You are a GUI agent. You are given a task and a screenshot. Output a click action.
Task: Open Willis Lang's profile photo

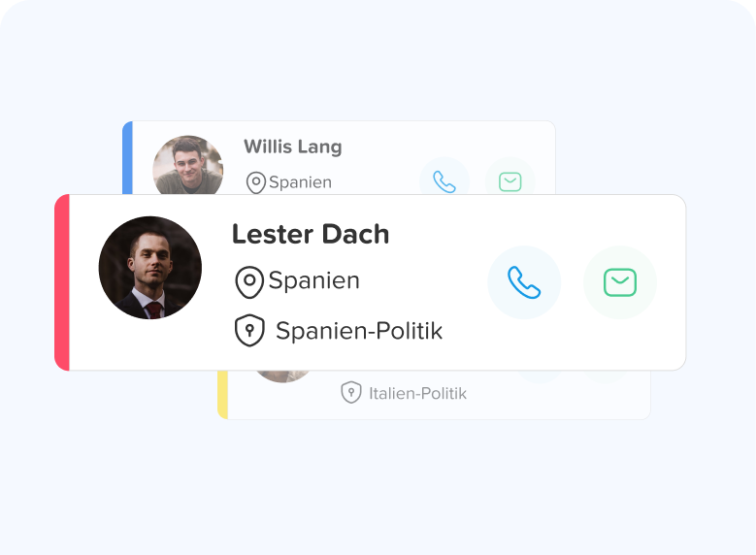point(188,165)
